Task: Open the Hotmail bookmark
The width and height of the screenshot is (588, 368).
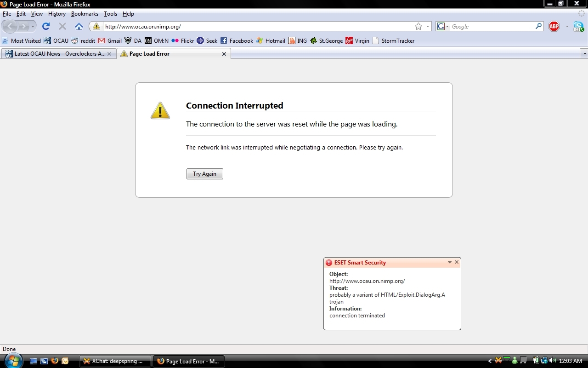Action: pos(271,40)
